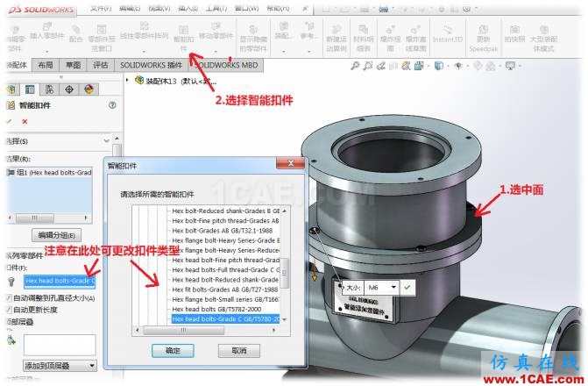Click the 智能扣件 Smart Fasteners toolbar icon
The image size is (588, 386).
tap(183, 38)
